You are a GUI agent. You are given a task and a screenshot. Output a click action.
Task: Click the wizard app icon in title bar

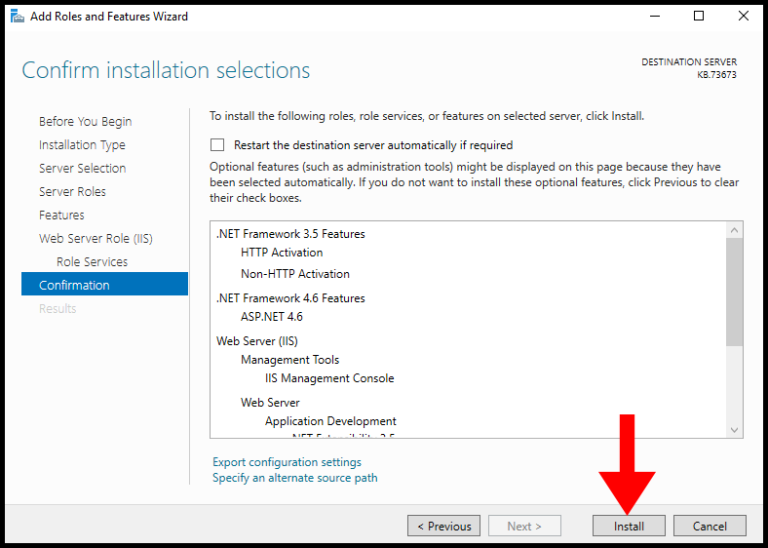[17, 16]
